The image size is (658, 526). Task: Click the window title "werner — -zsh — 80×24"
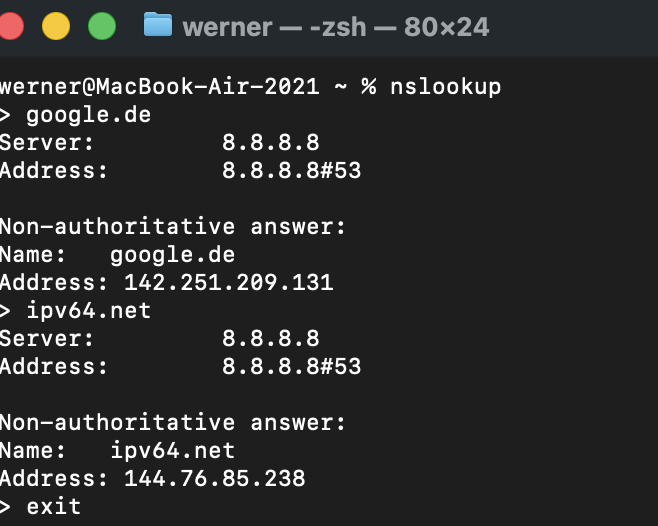[335, 26]
